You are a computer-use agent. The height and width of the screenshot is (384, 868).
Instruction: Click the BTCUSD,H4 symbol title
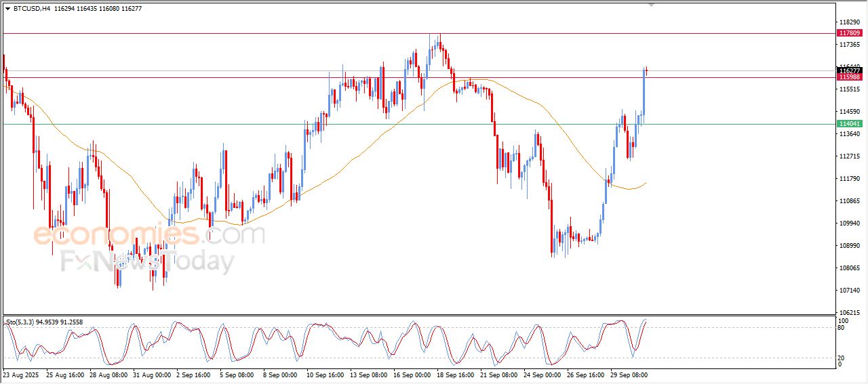(x=32, y=8)
